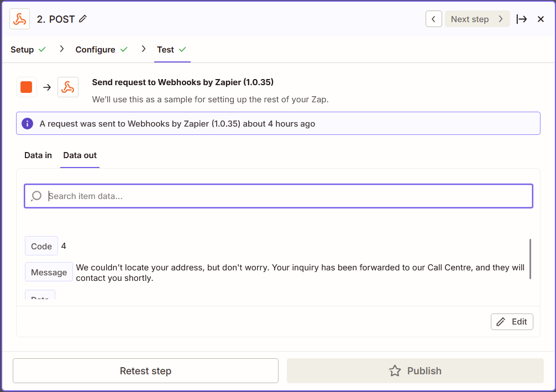556x392 pixels.
Task: Close the step editor with the X icon
Action: pos(541,19)
